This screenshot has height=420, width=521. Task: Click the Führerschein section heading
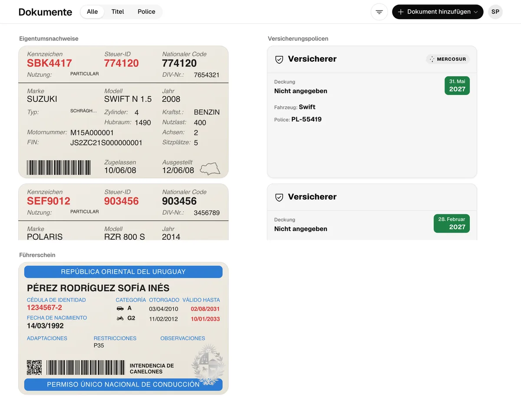[37, 255]
